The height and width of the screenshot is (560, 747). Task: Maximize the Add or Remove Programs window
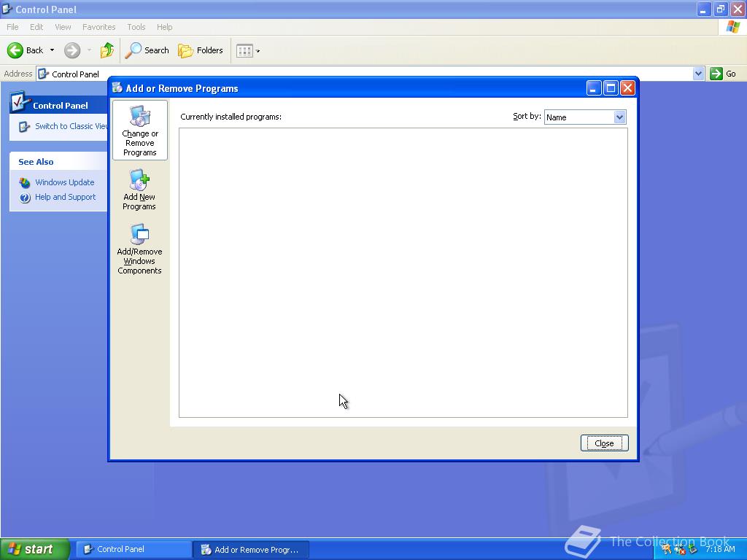click(611, 88)
